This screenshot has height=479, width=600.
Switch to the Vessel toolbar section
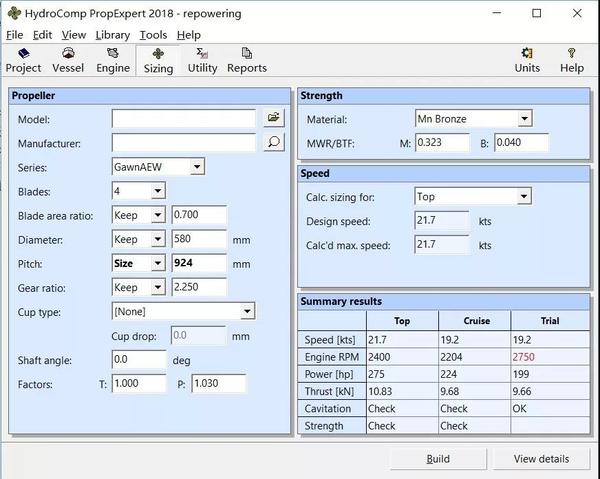point(68,60)
